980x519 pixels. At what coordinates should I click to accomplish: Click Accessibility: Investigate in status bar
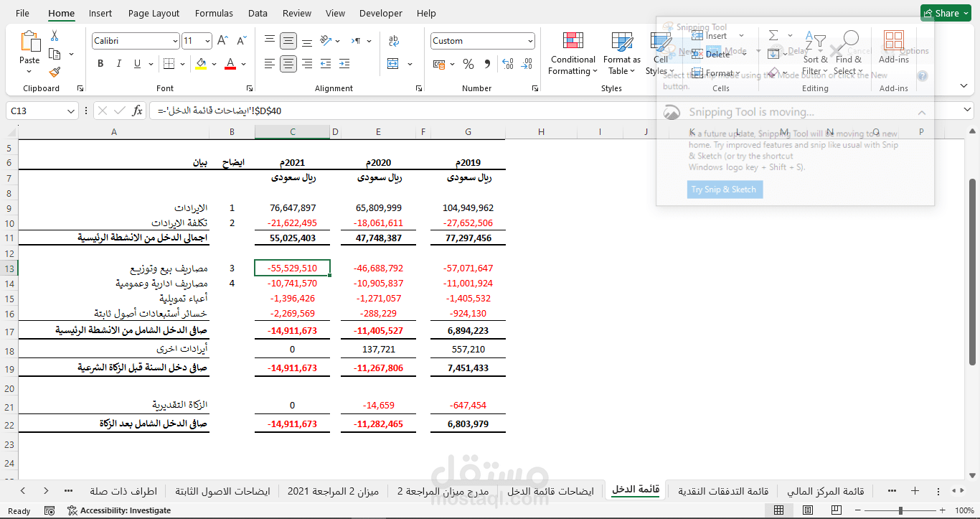click(119, 510)
